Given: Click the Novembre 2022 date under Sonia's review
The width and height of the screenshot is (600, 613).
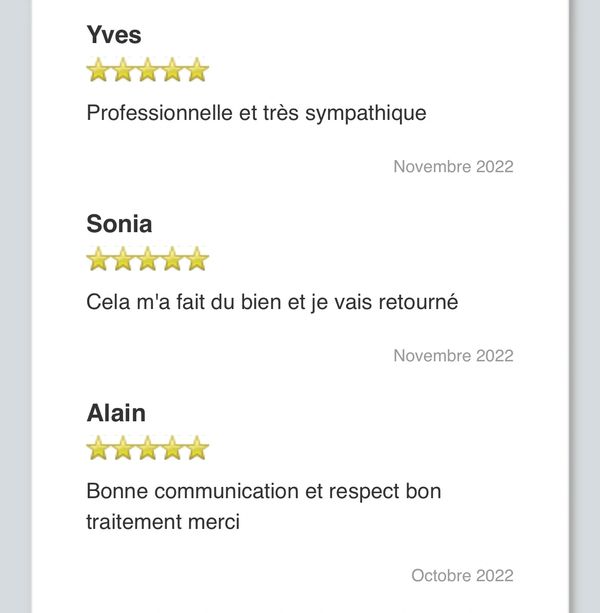Looking at the screenshot, I should coord(453,356).
